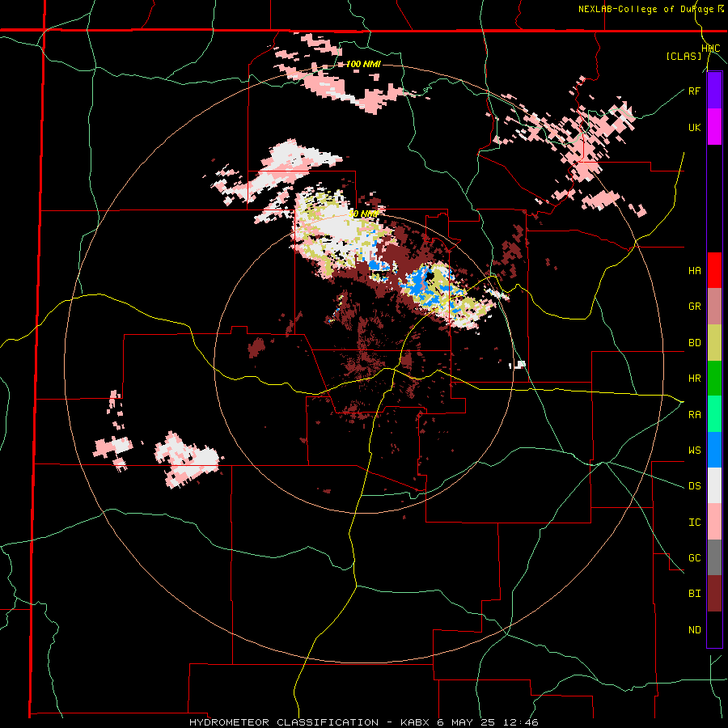Select the BD big drops swatch
The height and width of the screenshot is (728, 728).
[714, 343]
